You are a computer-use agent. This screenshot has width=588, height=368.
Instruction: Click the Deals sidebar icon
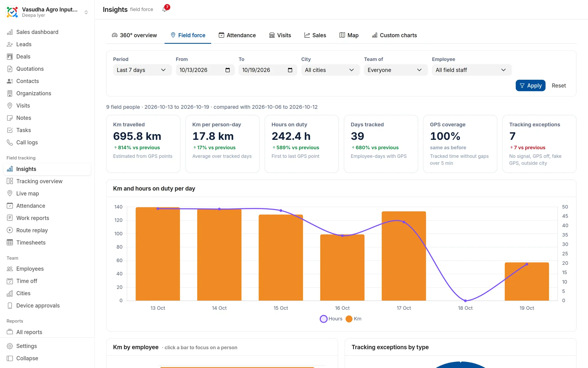click(10, 57)
